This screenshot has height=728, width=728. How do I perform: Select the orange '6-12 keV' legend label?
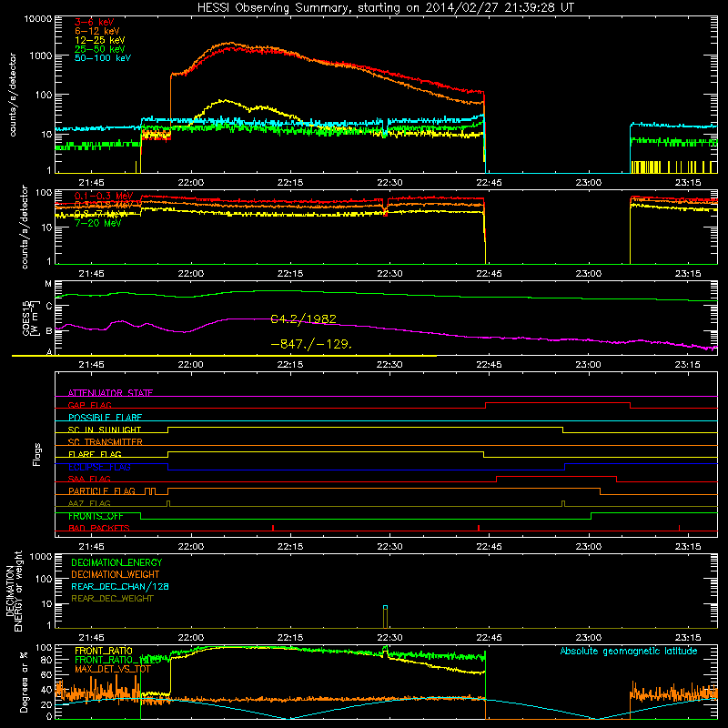[x=97, y=31]
